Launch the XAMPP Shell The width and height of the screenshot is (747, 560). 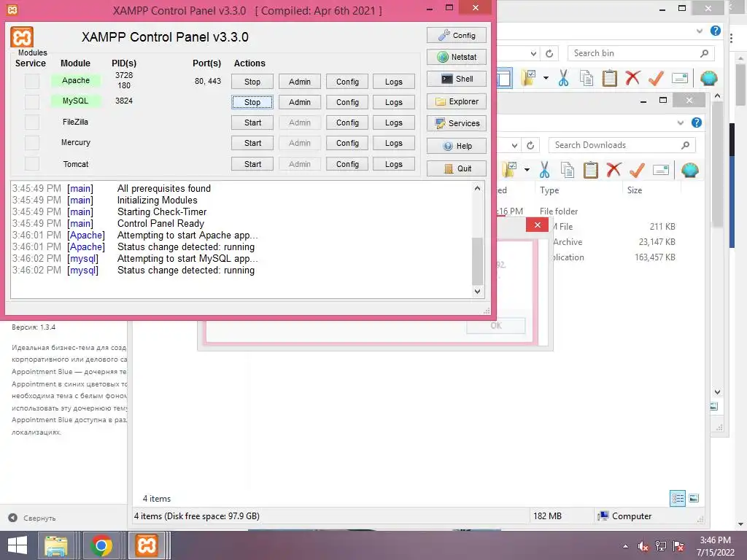tap(457, 79)
